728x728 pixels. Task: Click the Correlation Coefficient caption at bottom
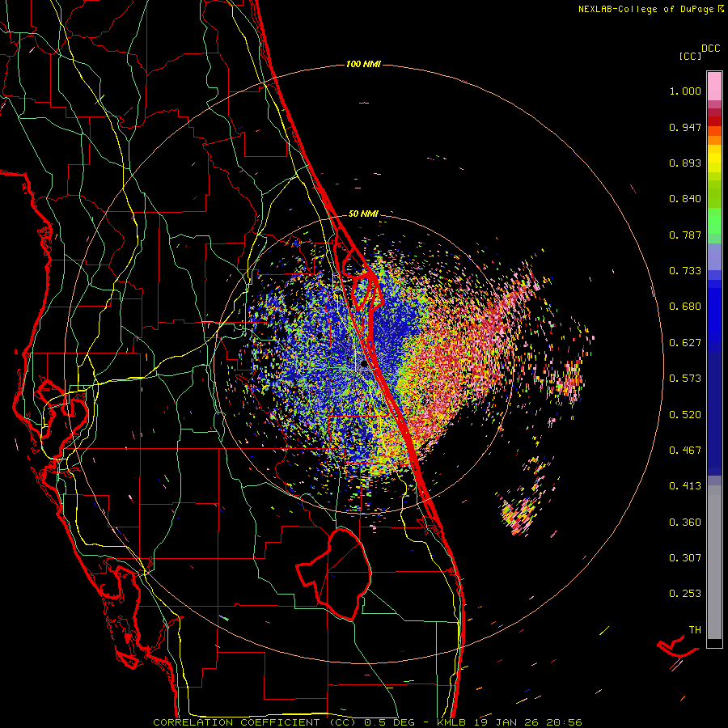(366, 722)
